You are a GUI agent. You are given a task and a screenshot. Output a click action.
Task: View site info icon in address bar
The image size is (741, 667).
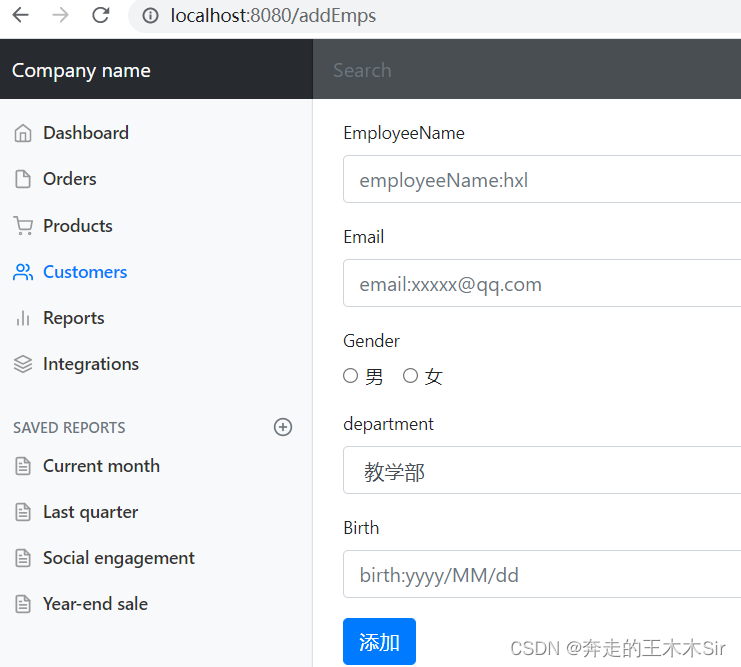[150, 16]
